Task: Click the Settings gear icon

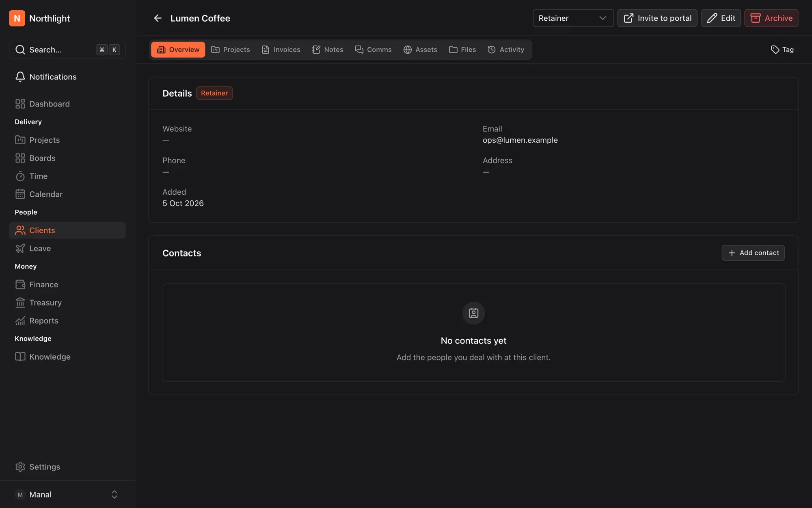Action: [20, 467]
